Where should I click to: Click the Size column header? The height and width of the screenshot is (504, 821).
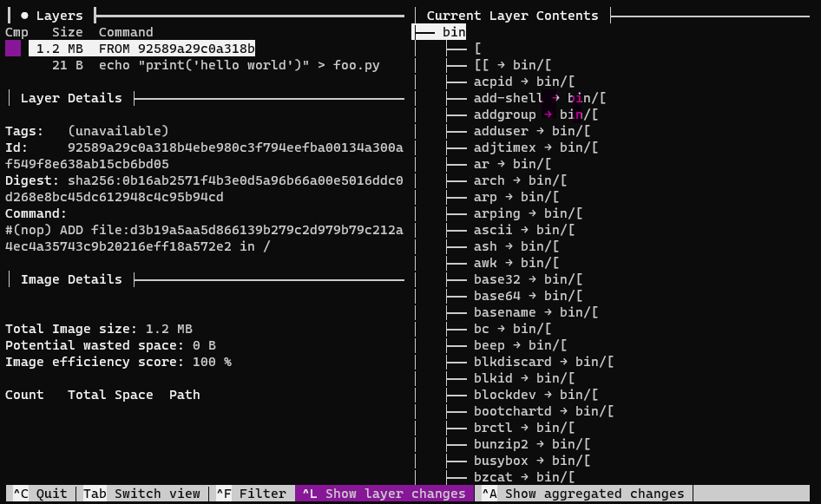click(67, 31)
